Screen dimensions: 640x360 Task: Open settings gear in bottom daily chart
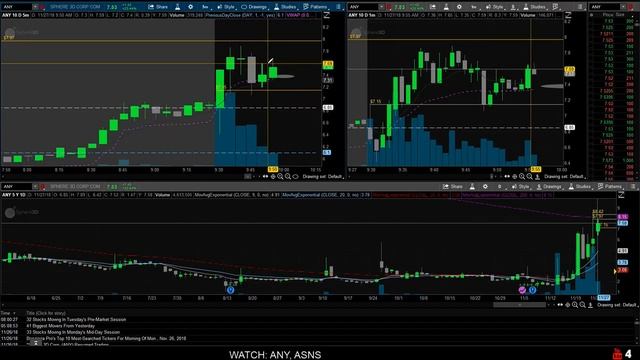click(x=485, y=187)
